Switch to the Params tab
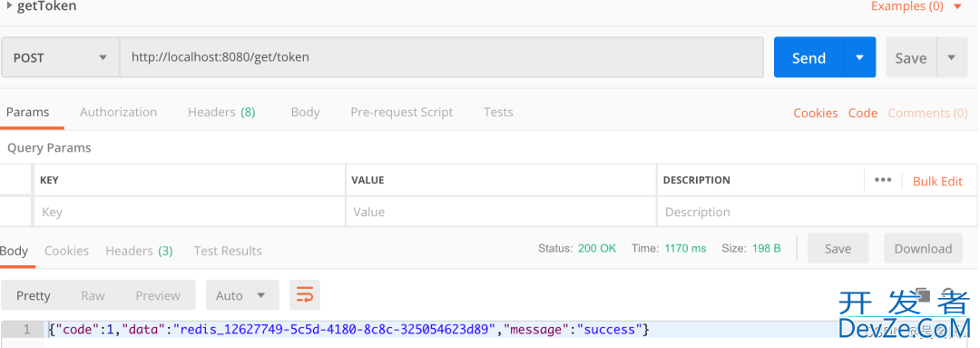 (x=27, y=113)
